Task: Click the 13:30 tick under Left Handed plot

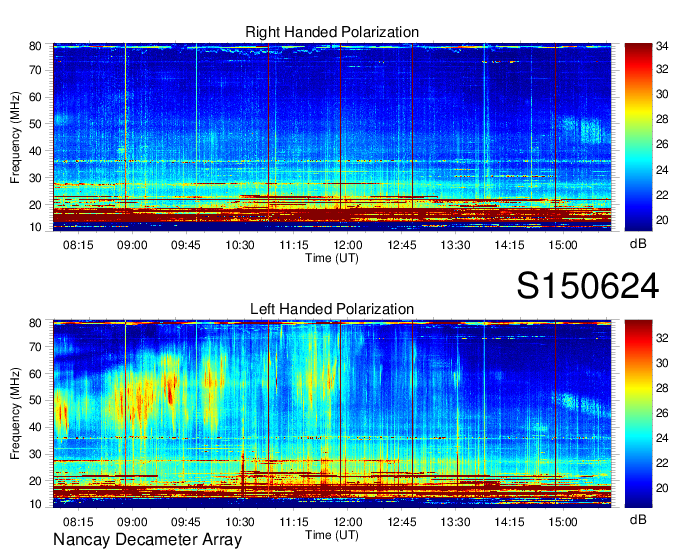Action: 455,522
